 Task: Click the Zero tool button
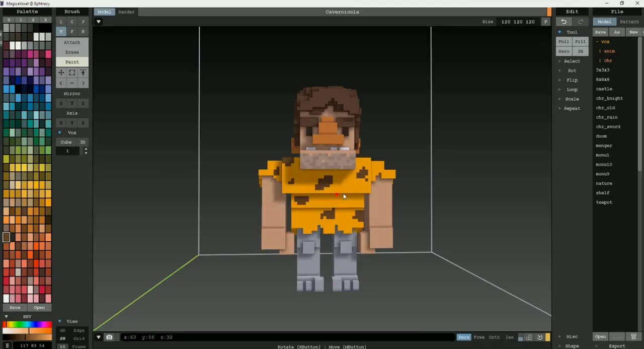click(x=564, y=51)
